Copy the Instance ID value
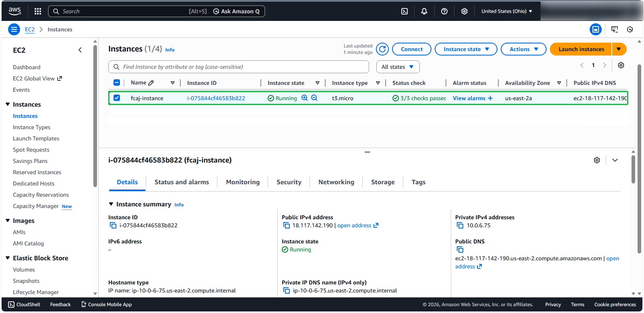 coord(113,225)
